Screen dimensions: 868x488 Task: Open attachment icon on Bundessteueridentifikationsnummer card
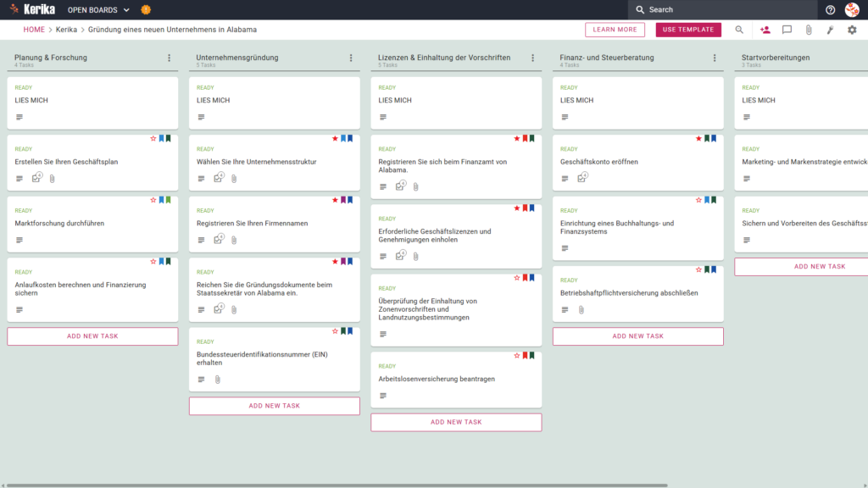pyautogui.click(x=218, y=380)
